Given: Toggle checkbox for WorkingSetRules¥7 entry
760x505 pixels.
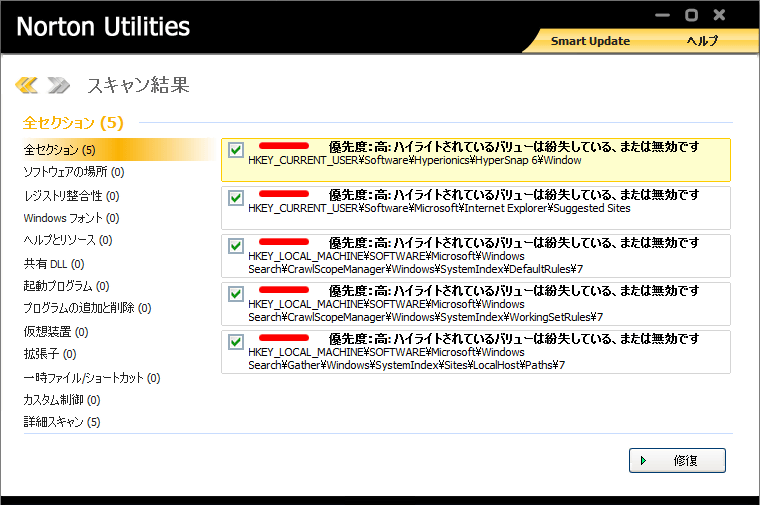Looking at the screenshot, I should coord(236,294).
